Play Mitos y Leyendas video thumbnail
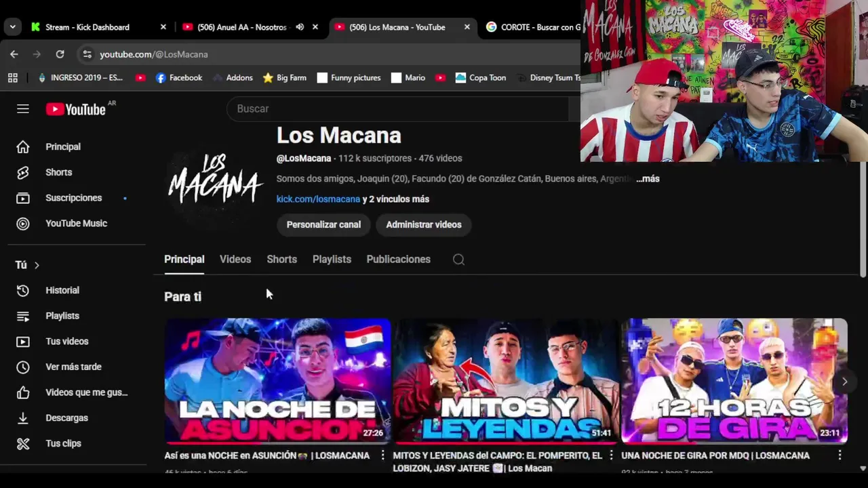This screenshot has height=488, width=868. click(506, 381)
